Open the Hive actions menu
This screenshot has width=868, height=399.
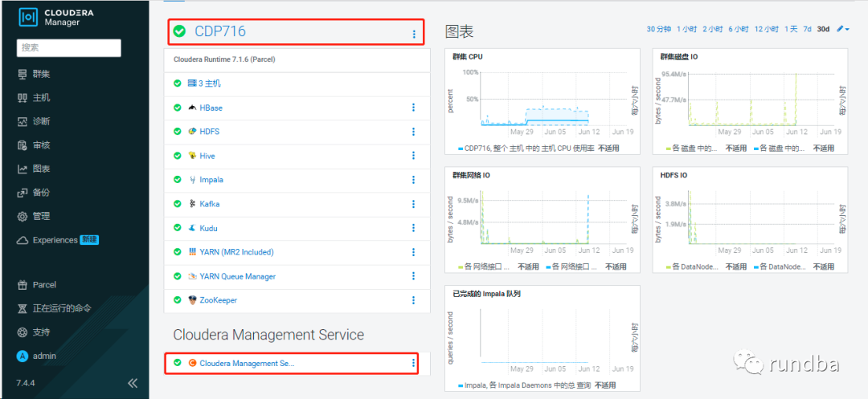point(414,155)
